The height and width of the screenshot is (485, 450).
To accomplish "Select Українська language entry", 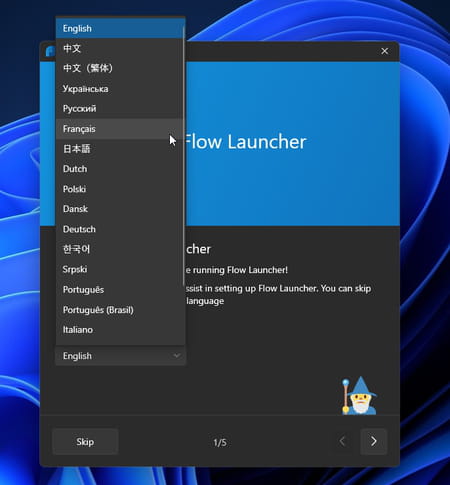I will click(119, 89).
